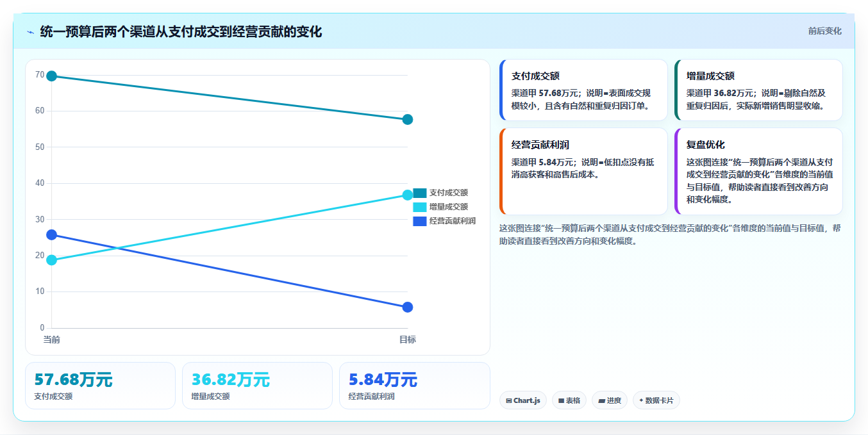Click 支付成交额 legend label text
Screen dimensions: 868x435
pyautogui.click(x=448, y=193)
